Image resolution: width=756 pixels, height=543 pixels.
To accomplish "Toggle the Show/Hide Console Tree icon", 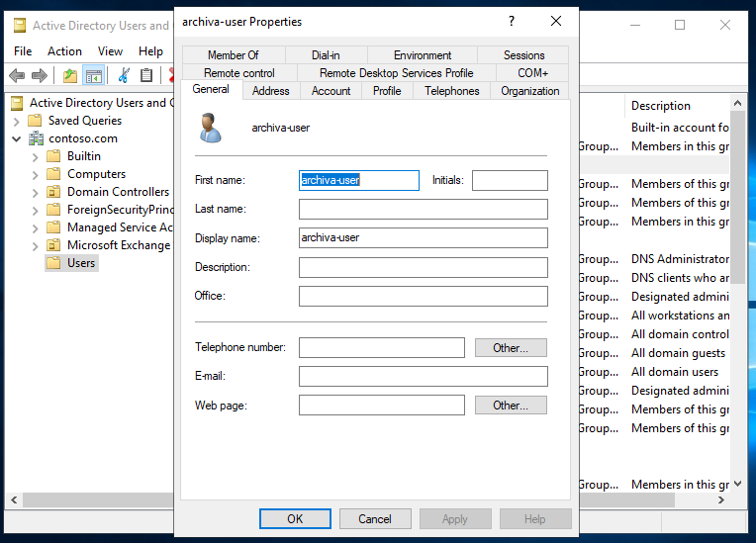I will coord(94,75).
